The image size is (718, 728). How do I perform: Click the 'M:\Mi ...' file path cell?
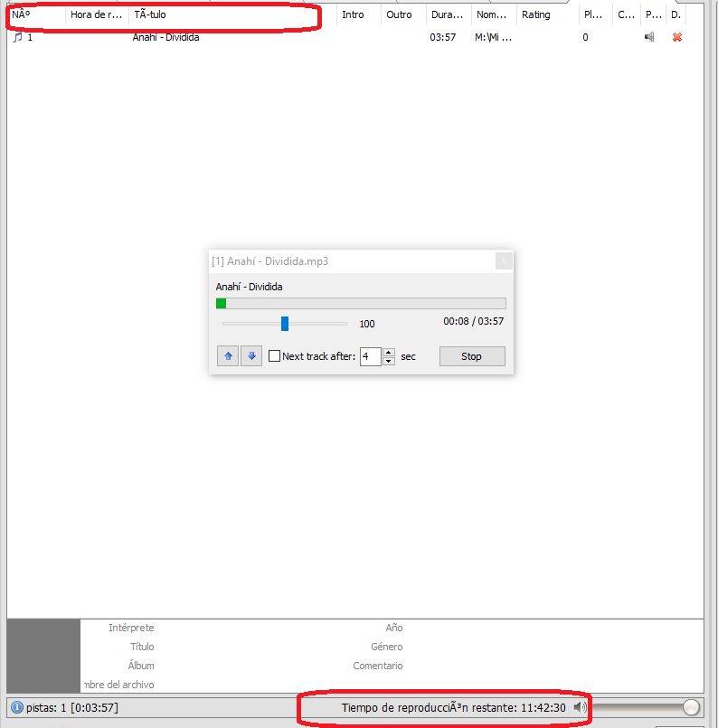coord(493,37)
